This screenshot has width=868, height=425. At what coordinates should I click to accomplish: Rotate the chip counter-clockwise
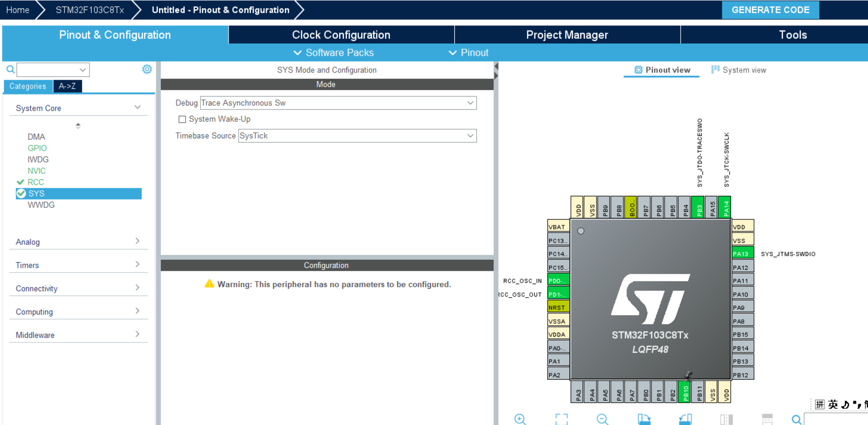(685, 419)
